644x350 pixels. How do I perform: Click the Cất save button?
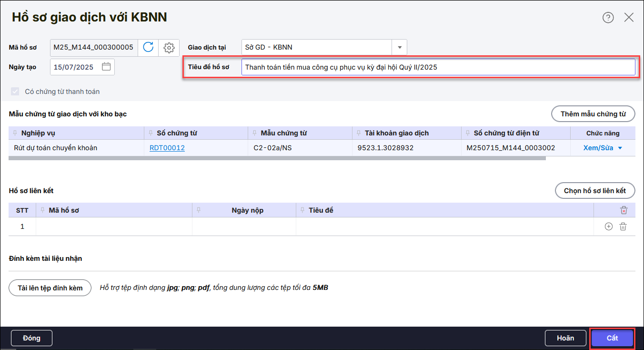coord(612,338)
